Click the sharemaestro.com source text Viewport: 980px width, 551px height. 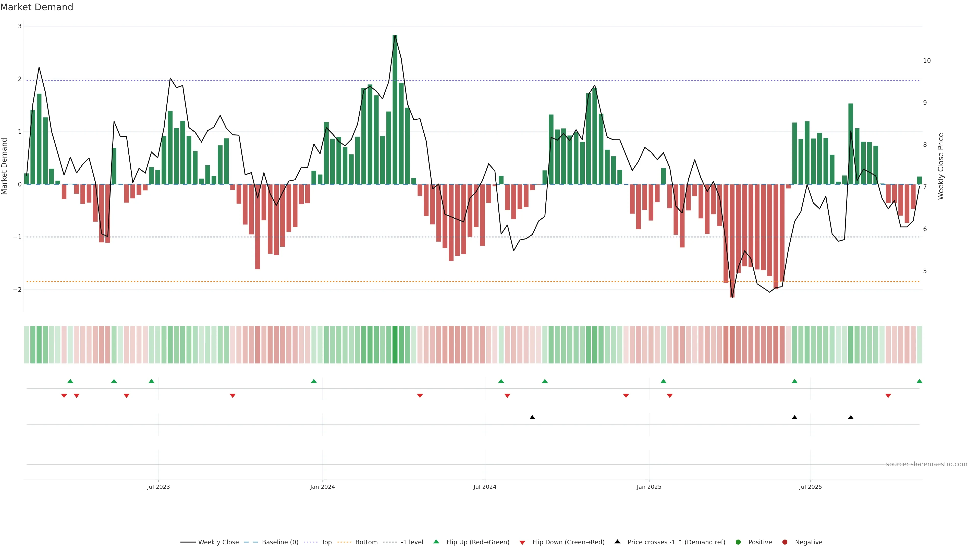coord(926,464)
